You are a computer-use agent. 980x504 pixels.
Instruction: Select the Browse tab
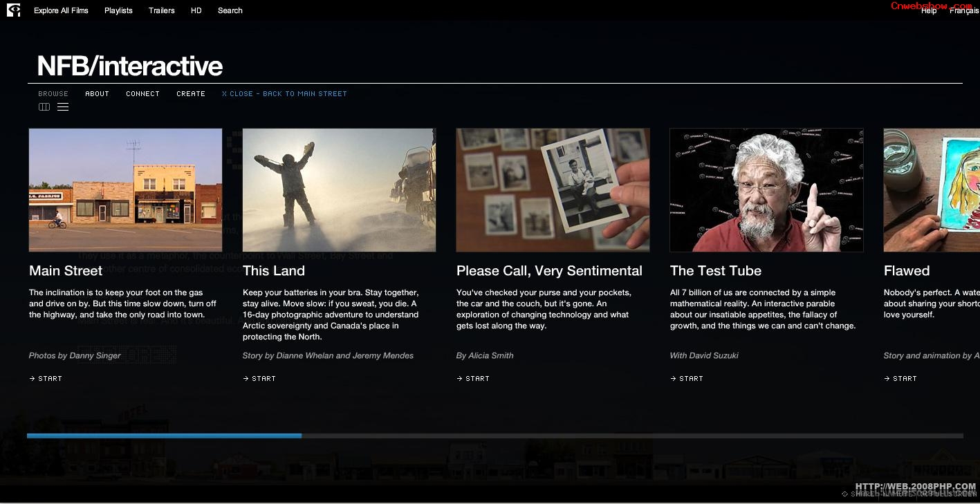53,93
